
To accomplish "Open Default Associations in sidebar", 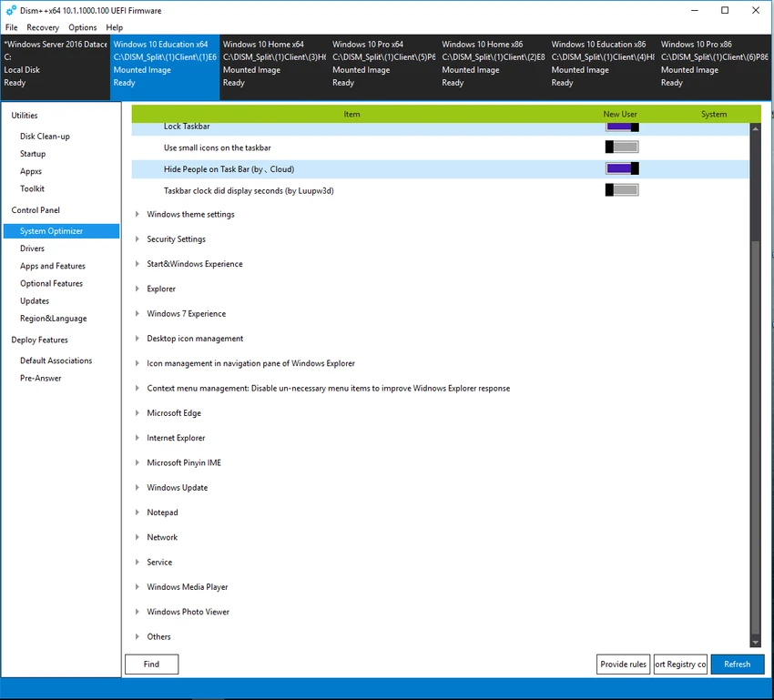I will pyautogui.click(x=56, y=360).
